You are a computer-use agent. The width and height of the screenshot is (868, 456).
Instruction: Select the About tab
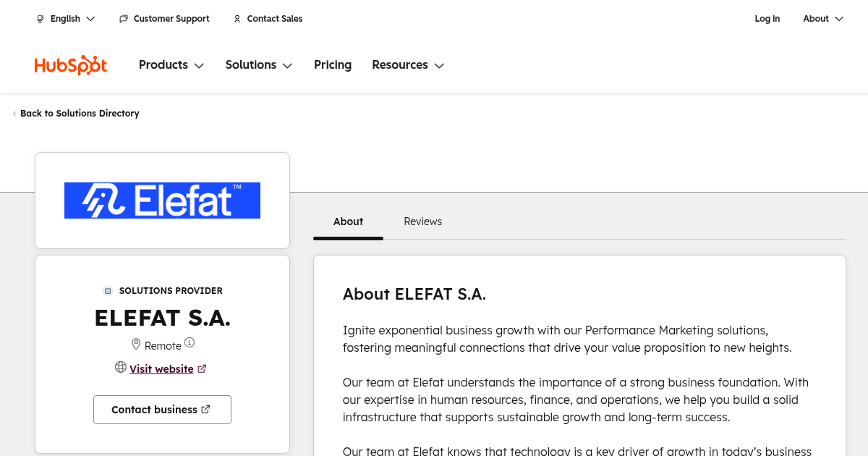pos(348,221)
